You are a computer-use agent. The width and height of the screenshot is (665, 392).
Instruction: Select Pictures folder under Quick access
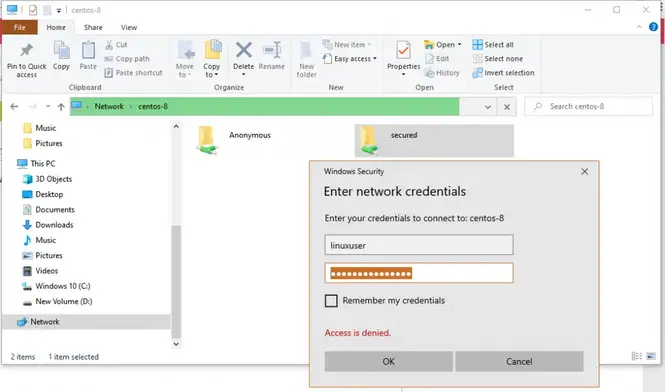pos(42,143)
